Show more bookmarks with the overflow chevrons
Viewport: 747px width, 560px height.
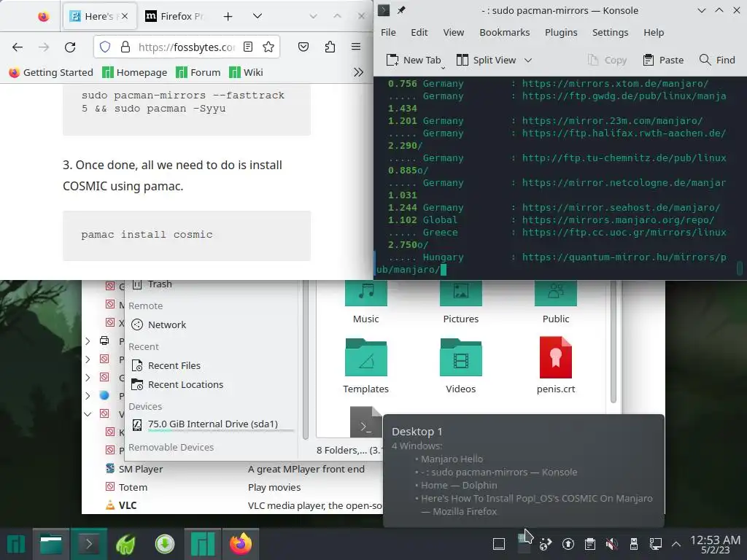[358, 72]
